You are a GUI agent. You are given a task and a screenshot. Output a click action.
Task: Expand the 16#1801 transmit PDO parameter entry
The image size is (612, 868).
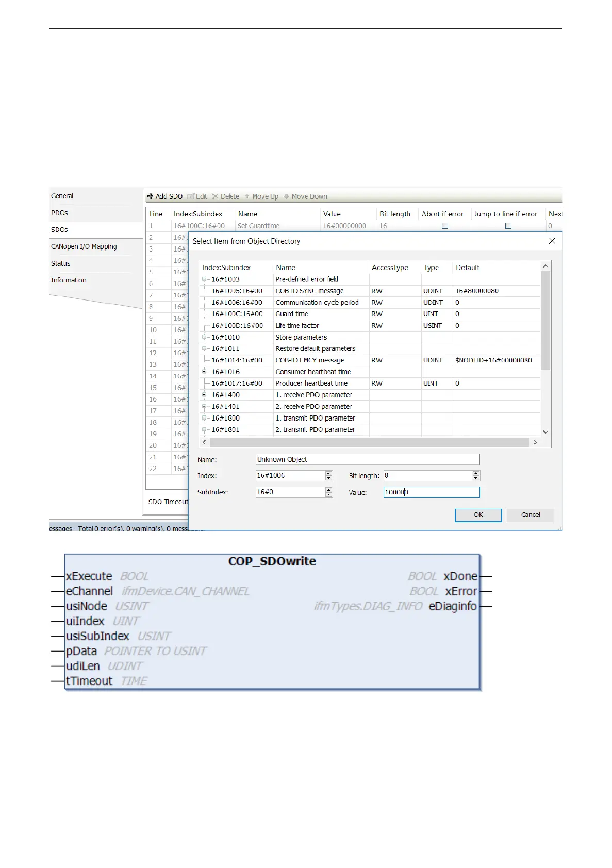point(204,429)
